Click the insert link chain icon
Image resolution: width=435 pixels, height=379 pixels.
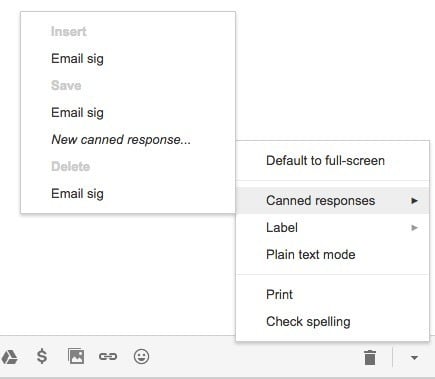(x=108, y=357)
